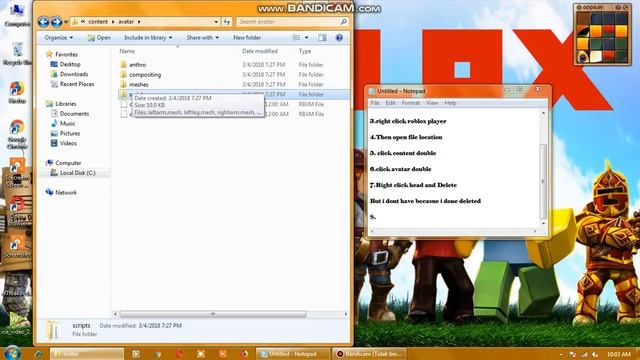Viewport: 640px width, 360px height.
Task: Switch to the Bandicam taskbar button
Action: tap(369, 354)
